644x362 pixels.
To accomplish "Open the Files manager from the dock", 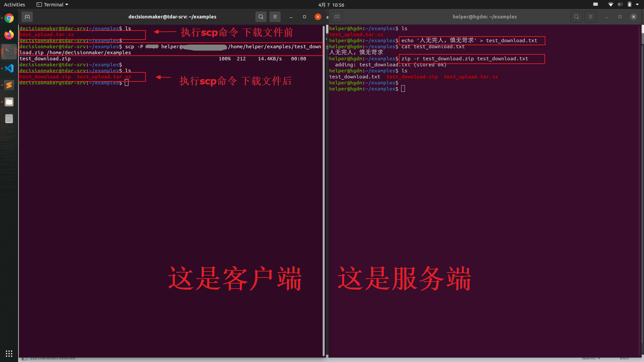I will click(9, 102).
